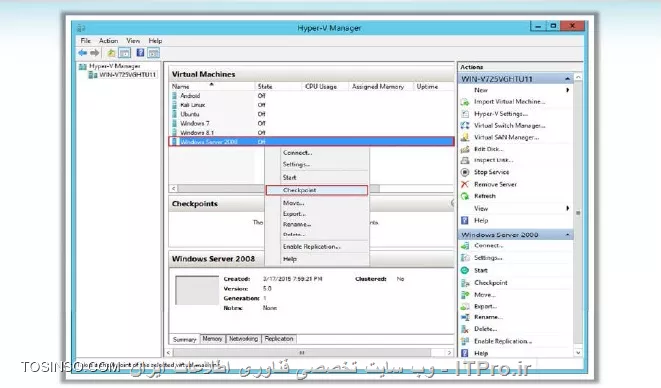This screenshot has height=388, width=661.
Task: Click green Start icon in Actions pane
Action: (x=465, y=270)
